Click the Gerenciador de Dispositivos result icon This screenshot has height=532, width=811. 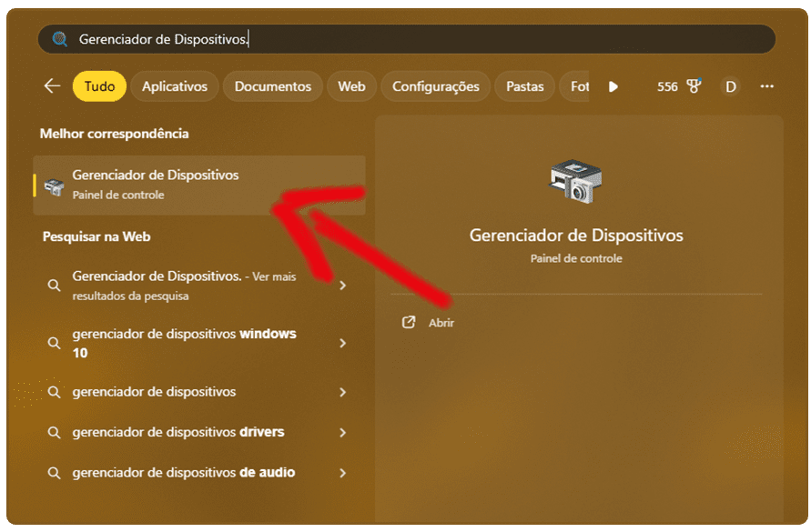(55, 186)
